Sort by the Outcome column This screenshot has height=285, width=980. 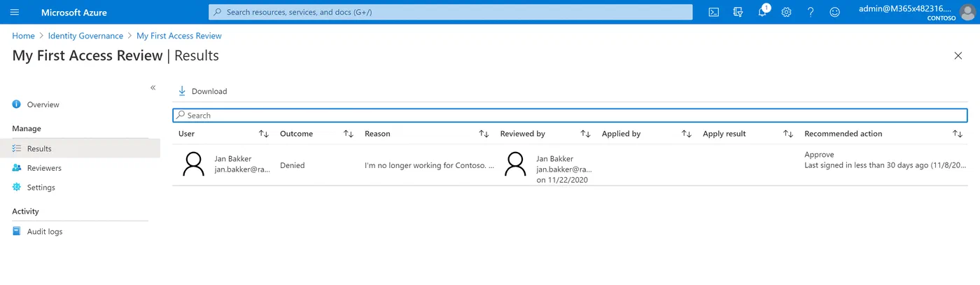tap(349, 134)
